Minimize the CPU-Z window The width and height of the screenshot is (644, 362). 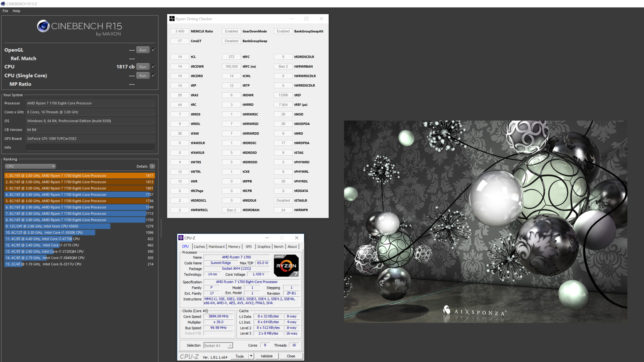pyautogui.click(x=267, y=238)
